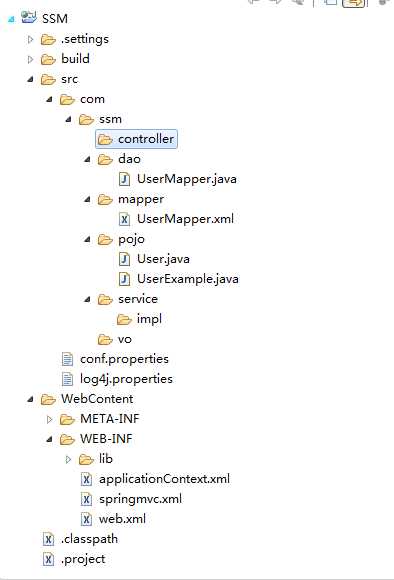Screen dimensions: 394x580
Task: Expand the .settings folder
Action: click(31, 39)
